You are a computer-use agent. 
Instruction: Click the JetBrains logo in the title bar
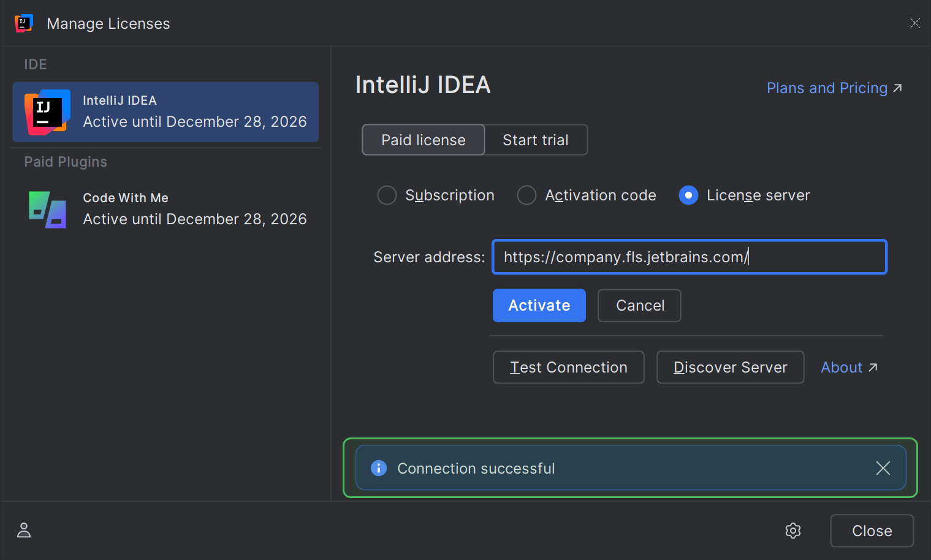[23, 23]
